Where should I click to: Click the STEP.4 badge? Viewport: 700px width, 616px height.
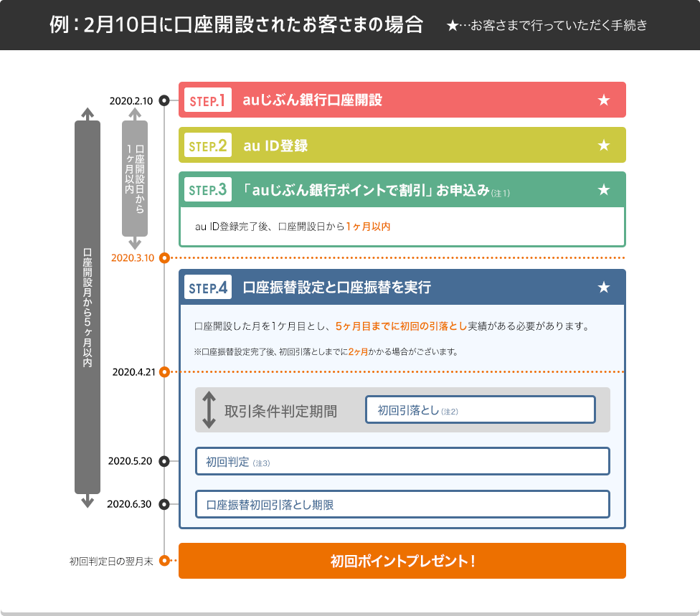(x=207, y=288)
